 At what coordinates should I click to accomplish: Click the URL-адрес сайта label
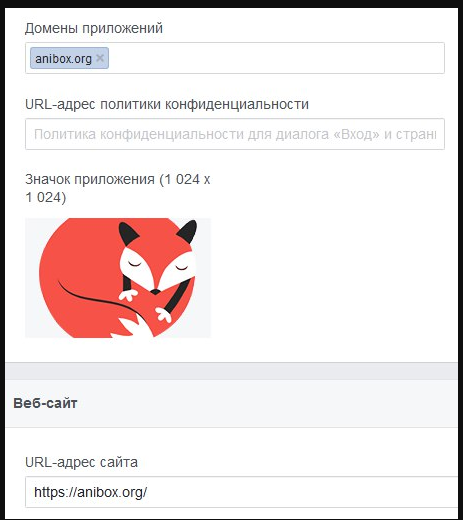coord(81,462)
